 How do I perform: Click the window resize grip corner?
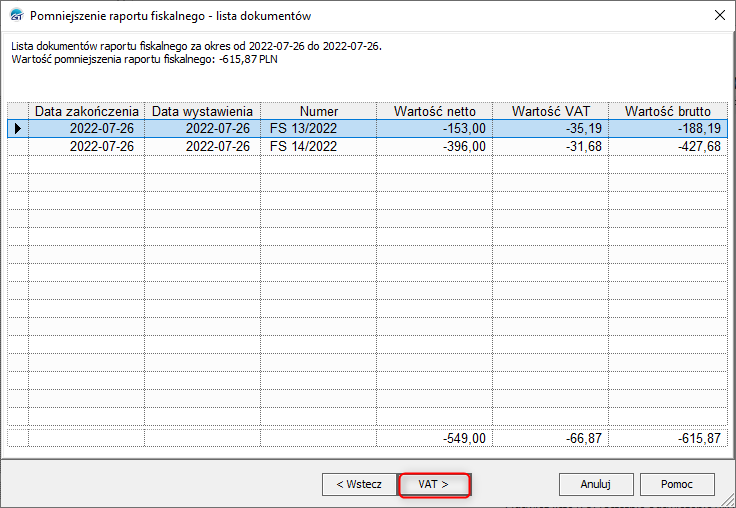coord(728,500)
